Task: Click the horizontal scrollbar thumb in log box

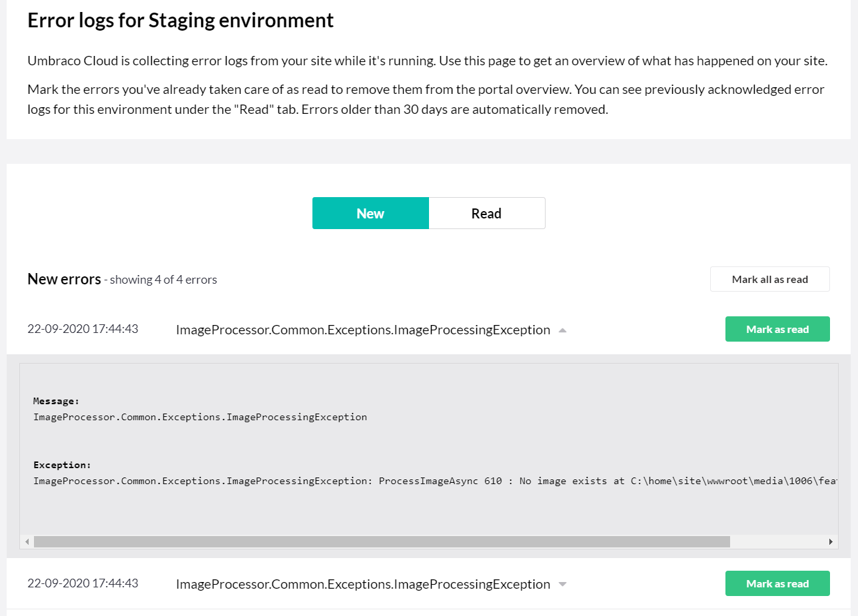Action: coord(382,542)
